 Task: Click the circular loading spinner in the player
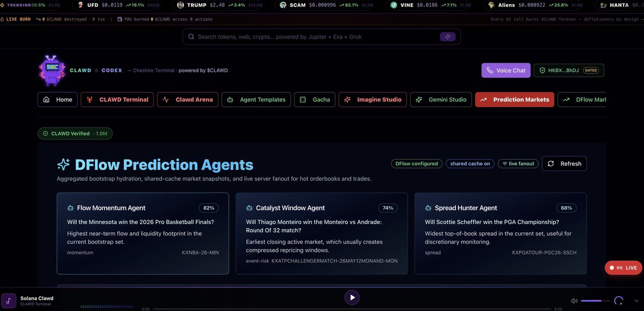click(x=618, y=301)
